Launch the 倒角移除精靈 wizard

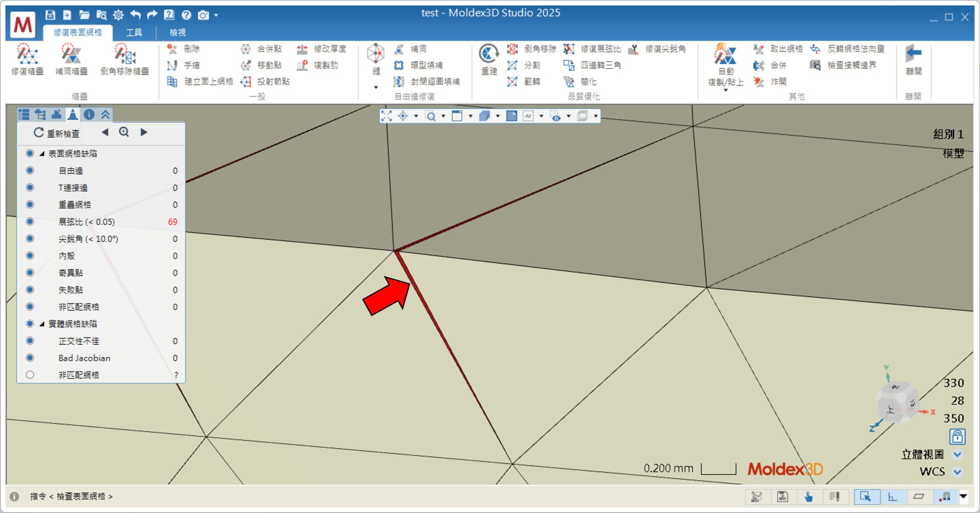click(124, 59)
